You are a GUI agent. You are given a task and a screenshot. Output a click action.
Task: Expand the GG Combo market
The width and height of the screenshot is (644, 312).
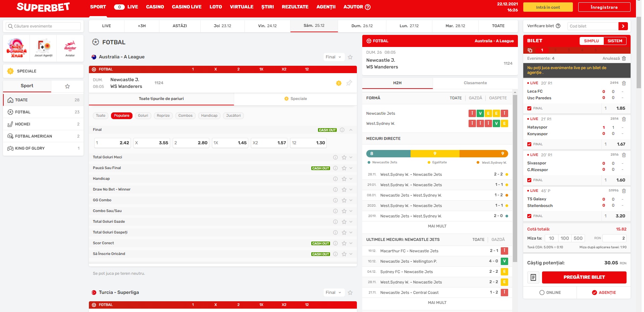click(351, 200)
